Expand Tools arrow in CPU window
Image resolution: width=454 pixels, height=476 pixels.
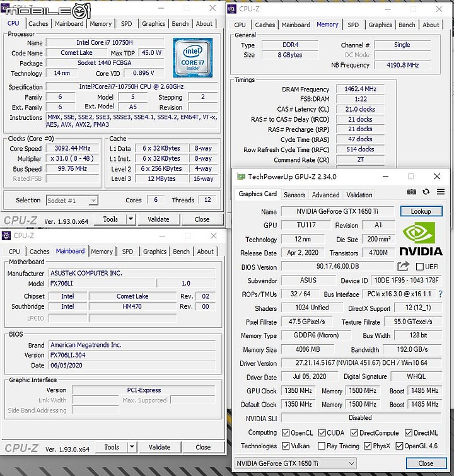131,219
